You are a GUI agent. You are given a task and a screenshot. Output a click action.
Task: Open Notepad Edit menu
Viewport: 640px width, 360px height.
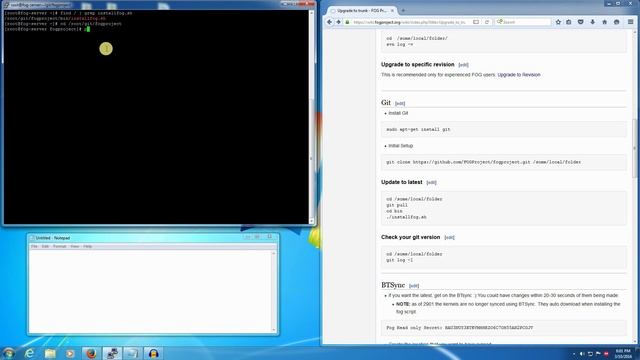coord(45,247)
